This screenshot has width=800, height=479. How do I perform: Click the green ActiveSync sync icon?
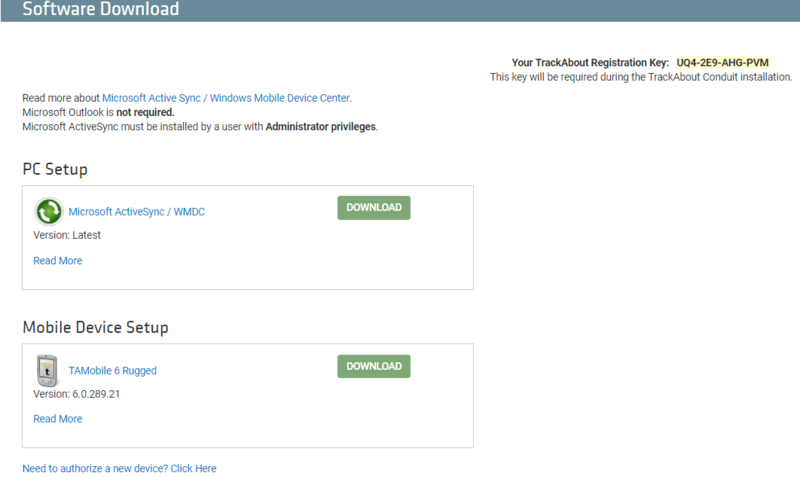[48, 211]
